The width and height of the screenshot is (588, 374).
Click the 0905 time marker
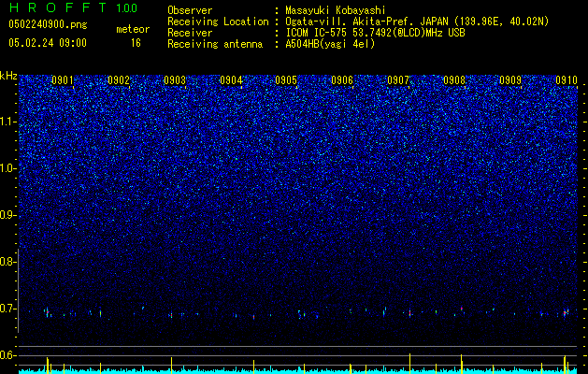[x=286, y=79]
